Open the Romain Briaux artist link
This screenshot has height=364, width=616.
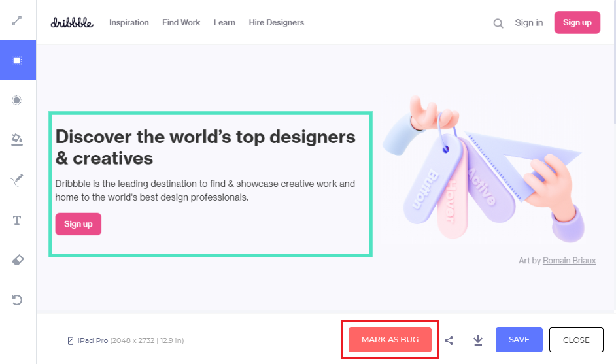tap(569, 260)
